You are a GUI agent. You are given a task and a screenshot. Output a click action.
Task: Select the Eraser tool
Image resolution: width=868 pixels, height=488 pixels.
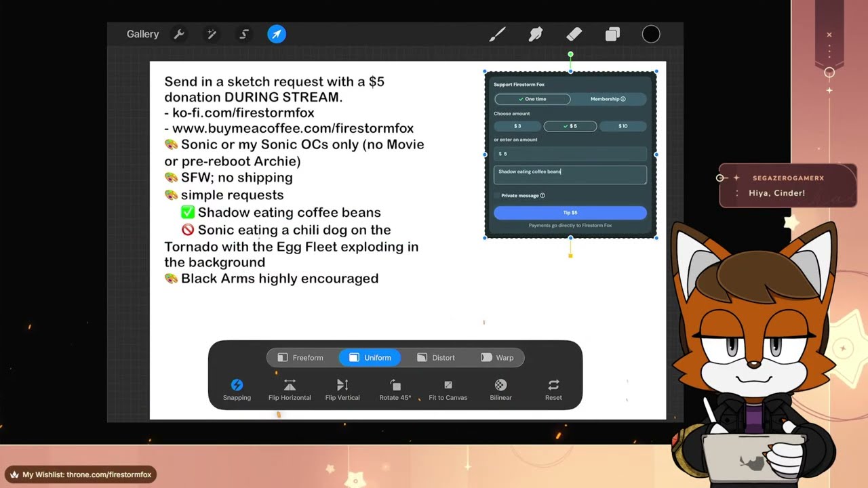(574, 34)
